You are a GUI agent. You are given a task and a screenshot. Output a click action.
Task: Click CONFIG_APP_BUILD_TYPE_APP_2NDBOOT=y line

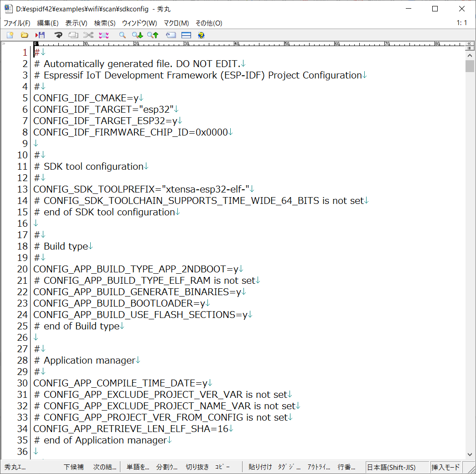[x=136, y=269]
